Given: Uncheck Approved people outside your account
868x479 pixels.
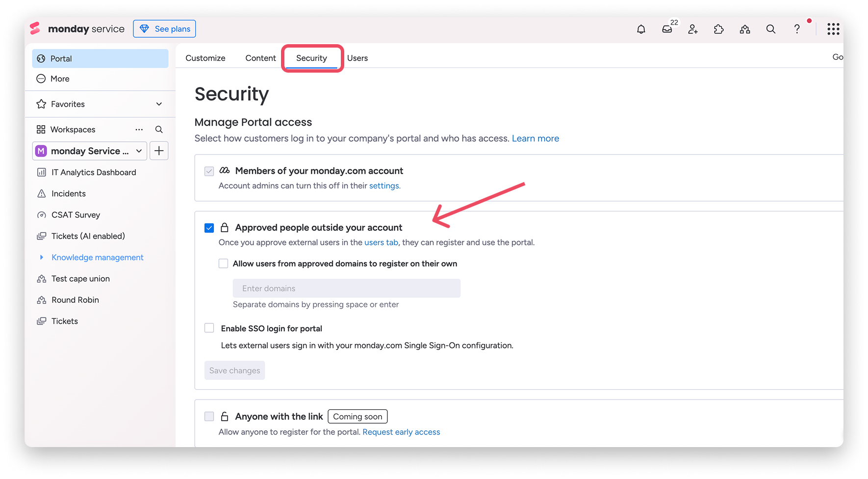Looking at the screenshot, I should click(209, 228).
